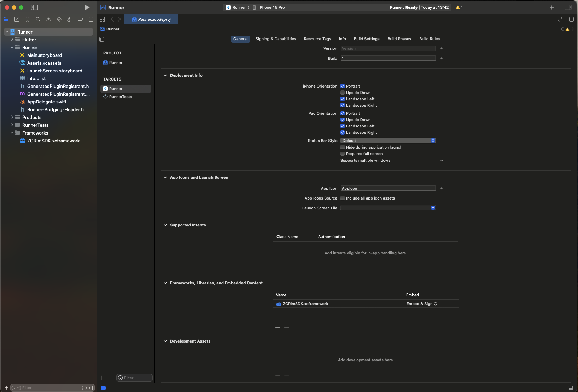The width and height of the screenshot is (578, 392).
Task: Click the add editor split icon
Action: click(571, 19)
